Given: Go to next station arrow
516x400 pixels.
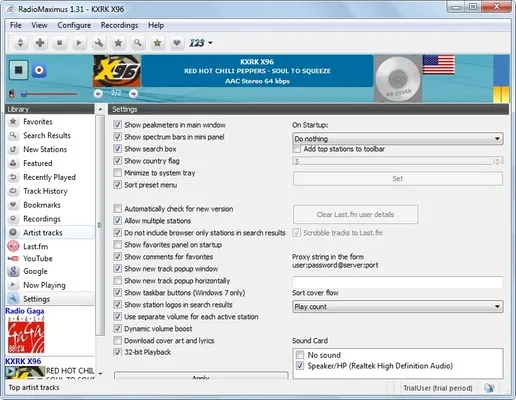Looking at the screenshot, I should pos(133,94).
